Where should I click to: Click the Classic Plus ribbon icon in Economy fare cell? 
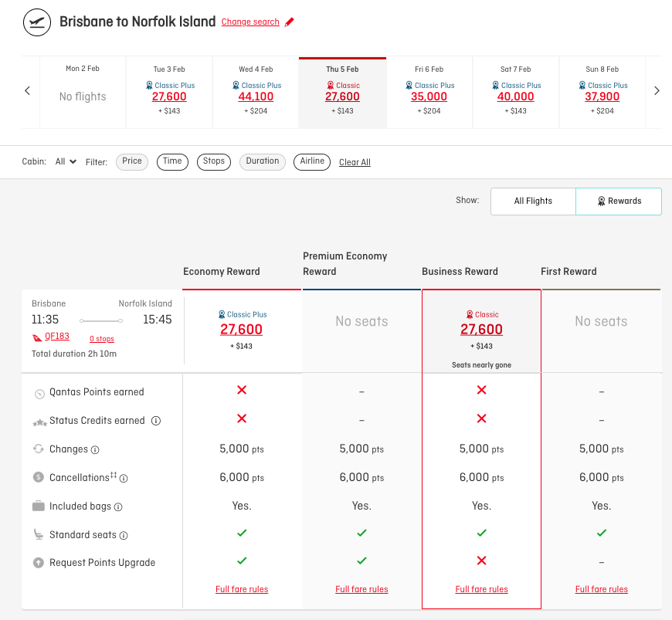[222, 314]
